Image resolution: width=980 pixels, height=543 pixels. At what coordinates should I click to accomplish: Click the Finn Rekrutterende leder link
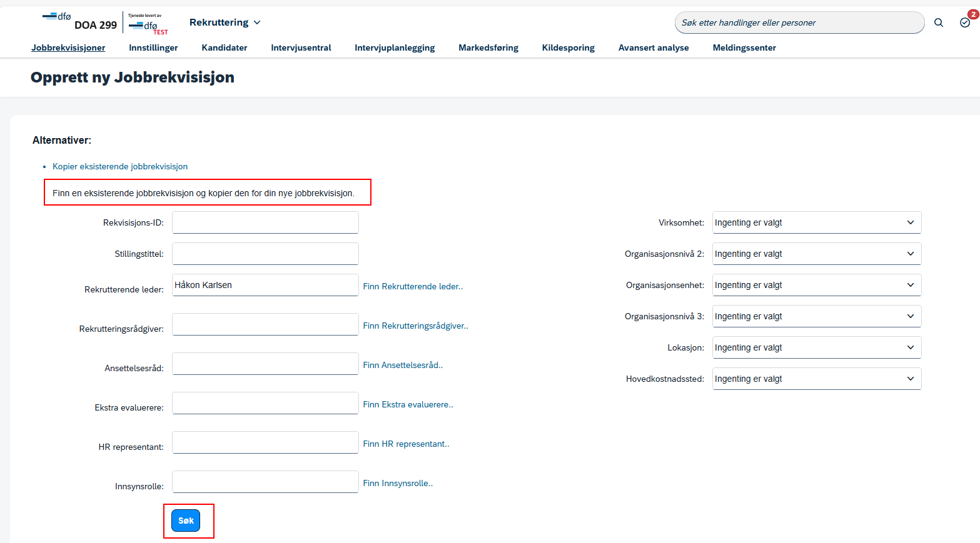click(x=413, y=286)
